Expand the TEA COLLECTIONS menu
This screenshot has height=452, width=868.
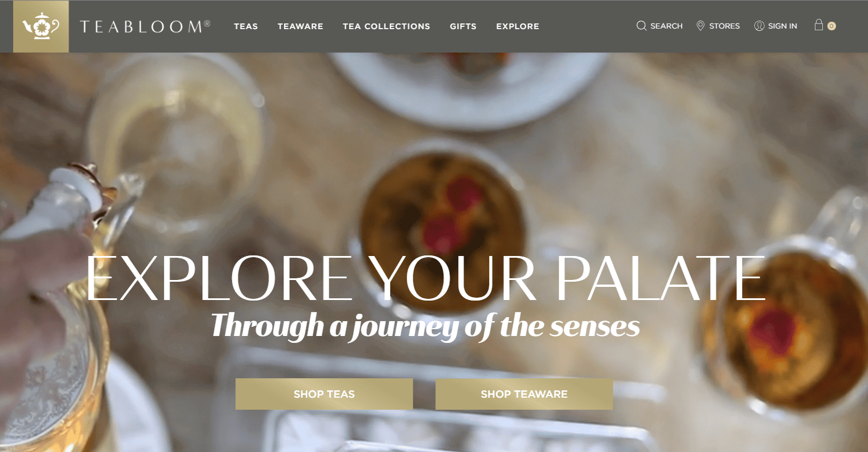[x=386, y=26]
